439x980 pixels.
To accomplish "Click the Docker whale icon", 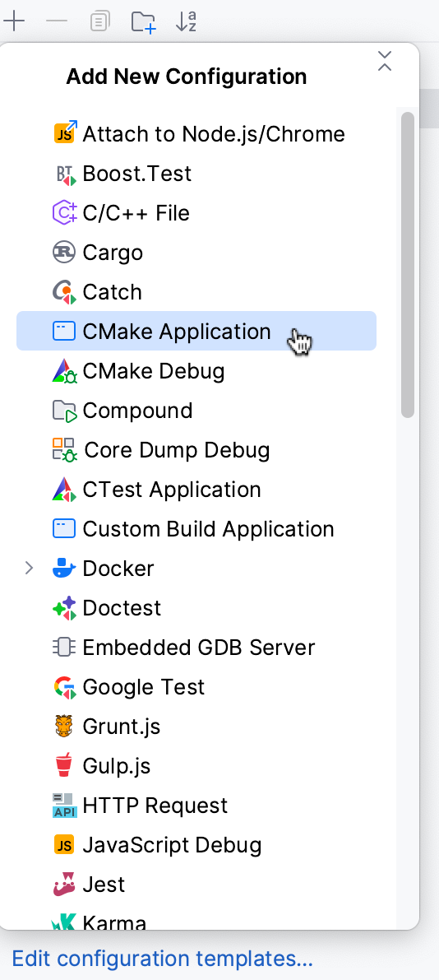I will (64, 568).
